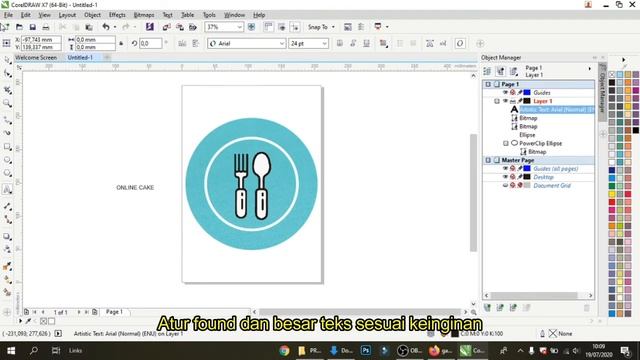640x360 pixels.
Task: Click the ONLINE CAKE text on canvas
Action: click(x=135, y=187)
